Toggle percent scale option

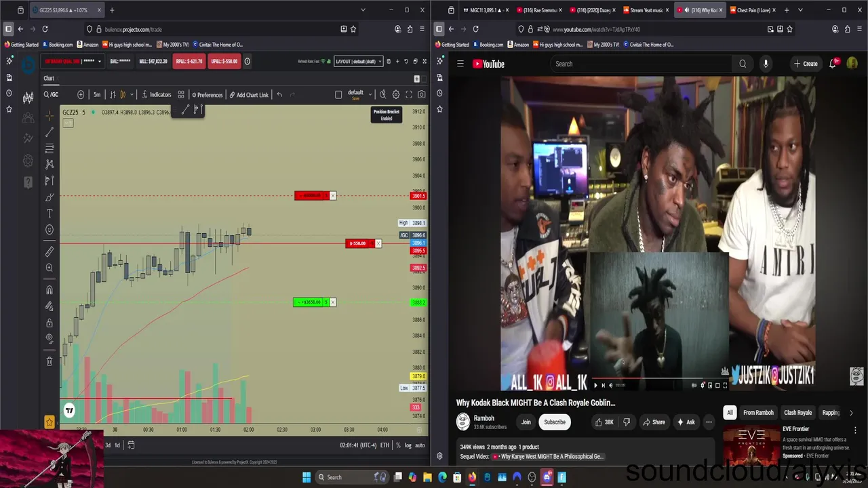[399, 445]
